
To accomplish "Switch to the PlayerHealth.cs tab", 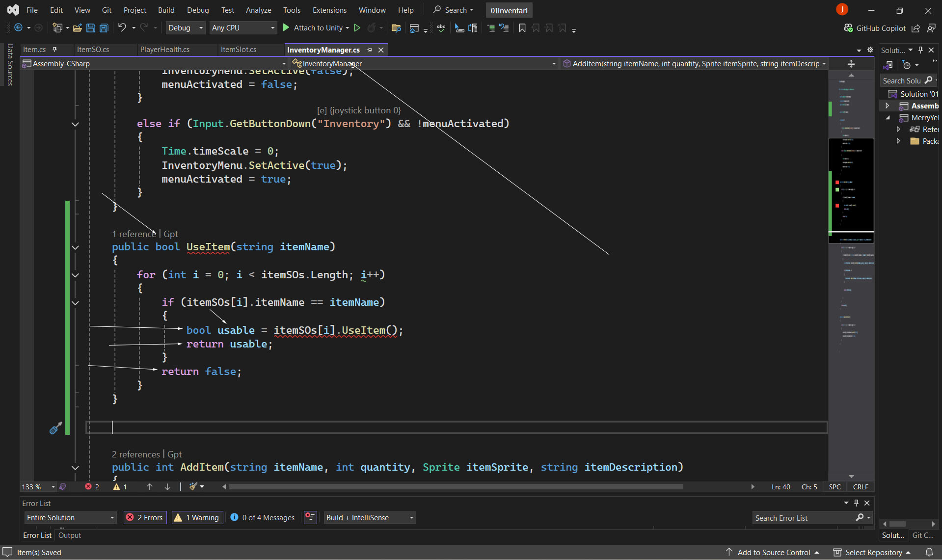I will tap(165, 50).
